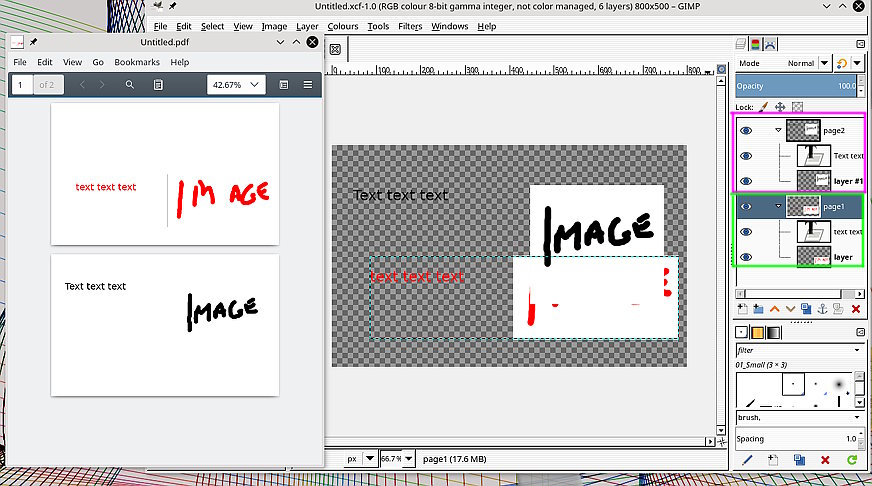Open the PDF viewer hamburger menu
872x486 pixels.
tap(307, 85)
